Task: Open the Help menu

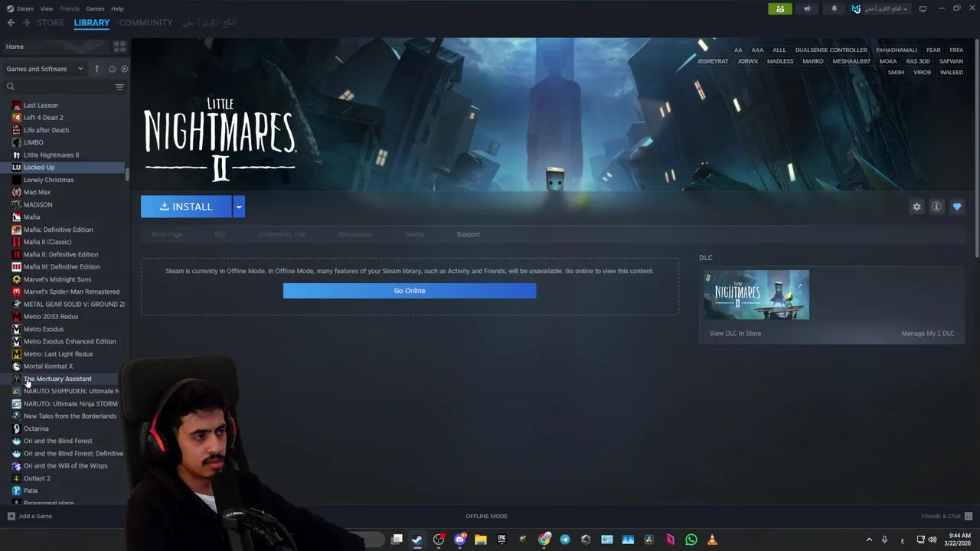Action: coord(117,8)
